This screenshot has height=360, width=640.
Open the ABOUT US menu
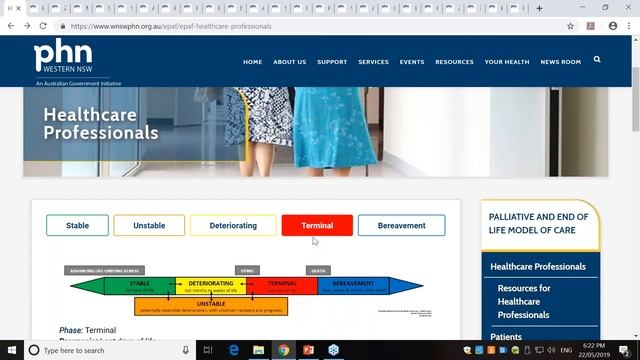pos(290,62)
